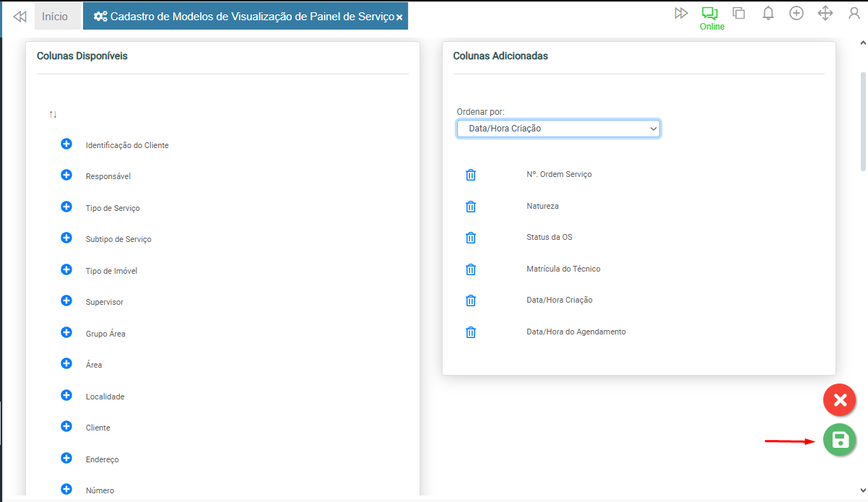Switch to the Início tab
The height and width of the screenshot is (502, 868).
[55, 16]
